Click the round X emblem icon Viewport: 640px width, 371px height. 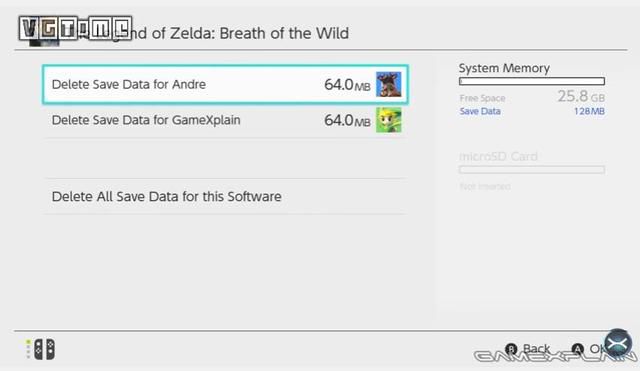pyautogui.click(x=618, y=344)
